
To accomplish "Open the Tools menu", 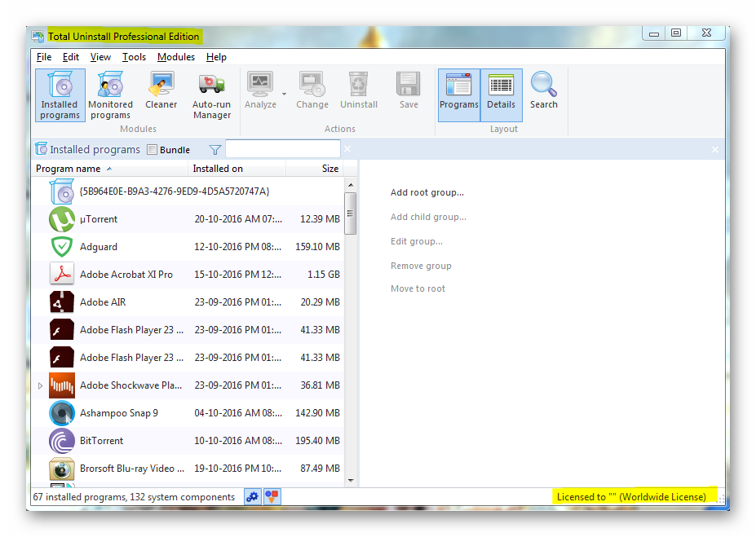I will coord(134,57).
